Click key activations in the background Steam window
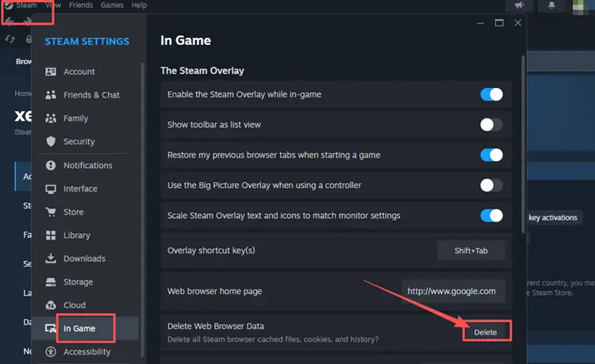Screen dimensions: 595x364 coord(553,217)
